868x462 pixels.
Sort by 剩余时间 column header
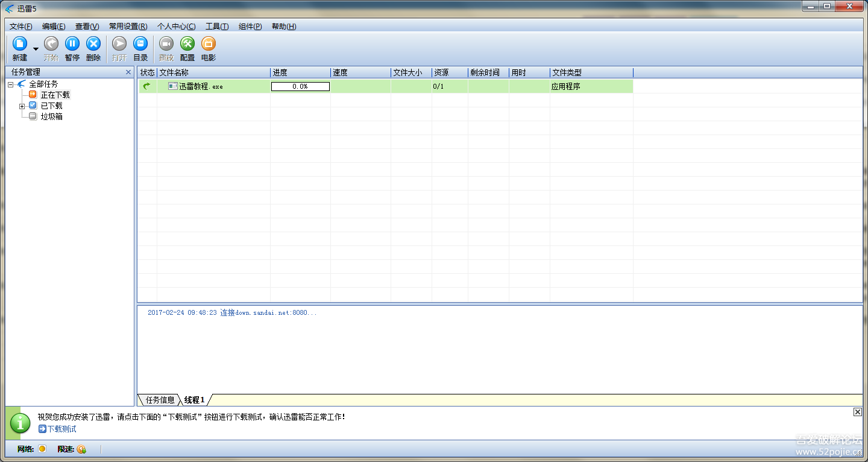tap(488, 72)
